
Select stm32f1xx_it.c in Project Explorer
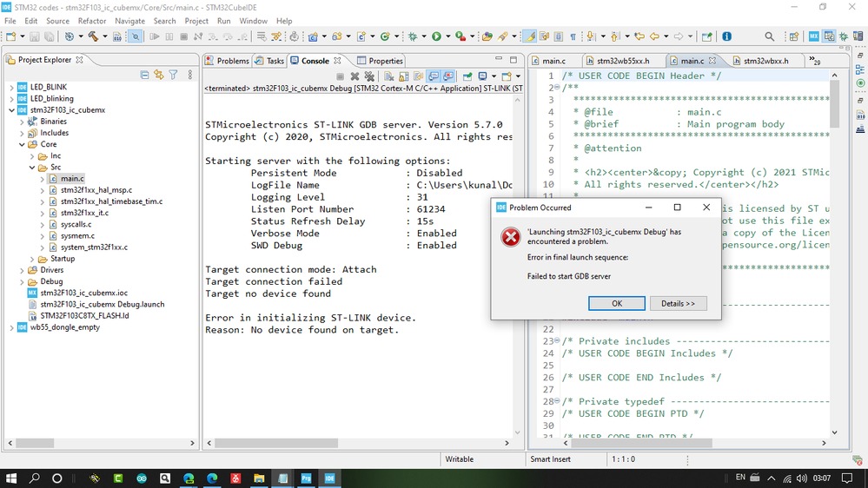point(84,213)
